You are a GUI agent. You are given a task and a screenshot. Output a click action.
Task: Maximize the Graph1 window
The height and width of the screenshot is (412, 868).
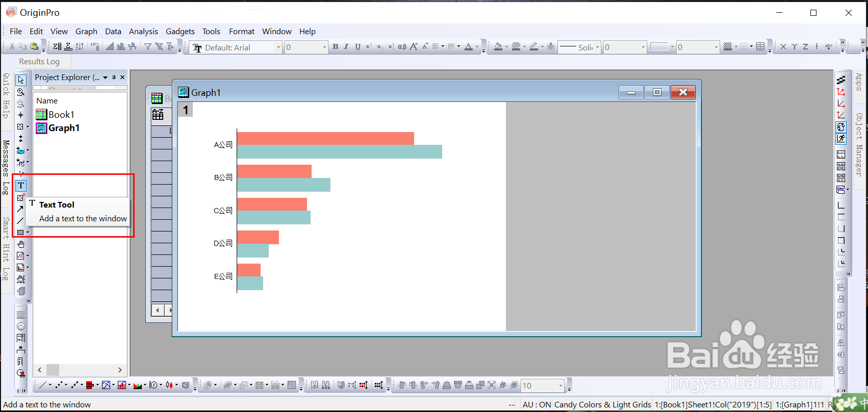click(x=657, y=92)
